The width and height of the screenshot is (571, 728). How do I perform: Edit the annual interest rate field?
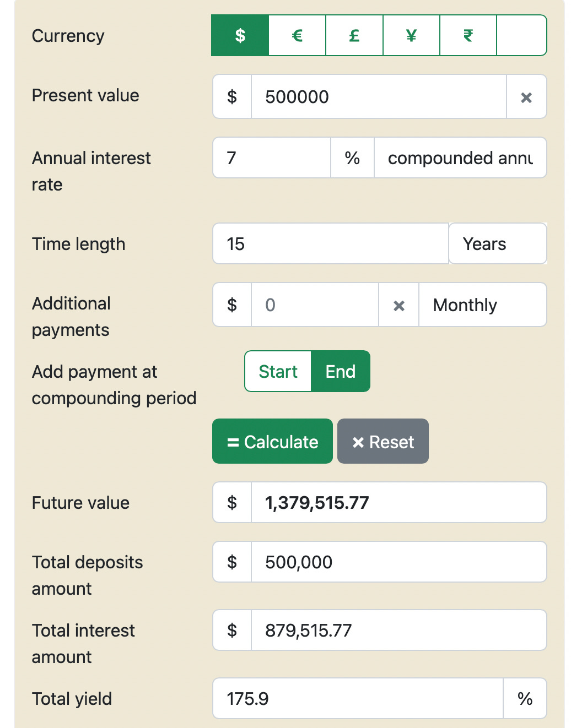272,158
